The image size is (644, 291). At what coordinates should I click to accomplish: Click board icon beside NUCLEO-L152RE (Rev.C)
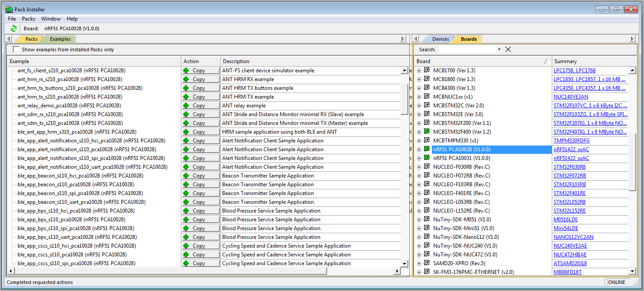coord(427,210)
